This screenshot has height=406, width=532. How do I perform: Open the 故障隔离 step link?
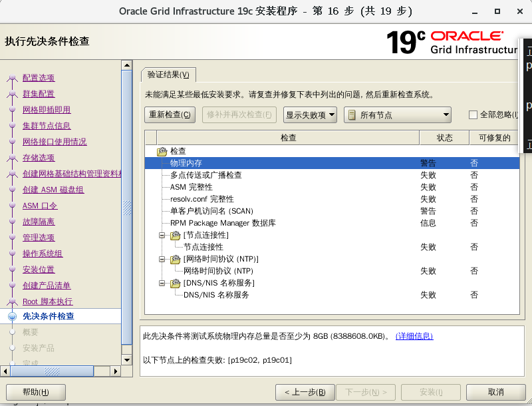(39, 222)
